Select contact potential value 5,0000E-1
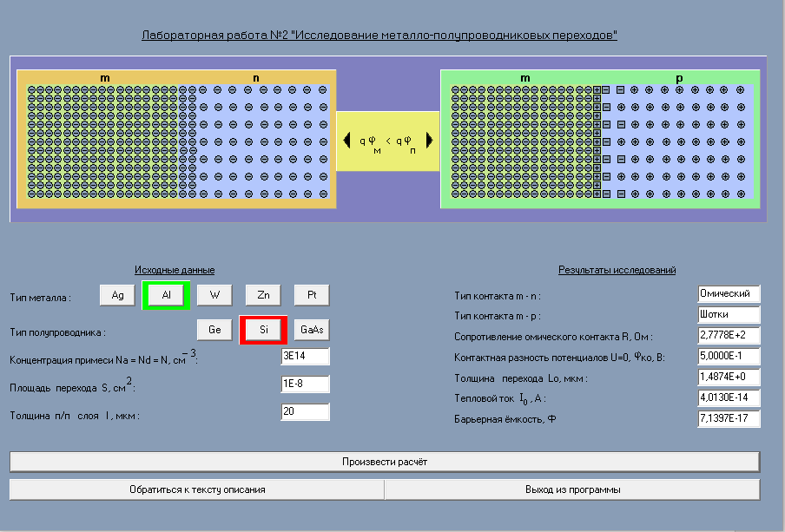Screen dimensions: 785x532 [x=729, y=357]
